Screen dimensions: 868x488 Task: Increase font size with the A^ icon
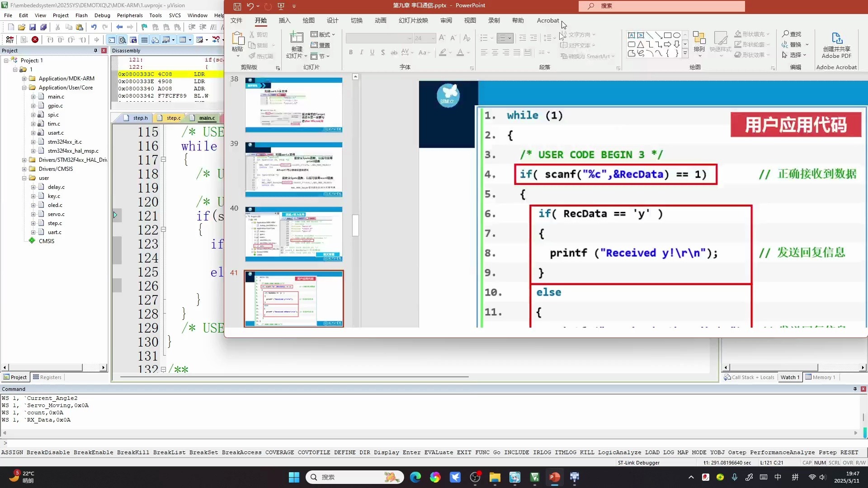pos(442,38)
